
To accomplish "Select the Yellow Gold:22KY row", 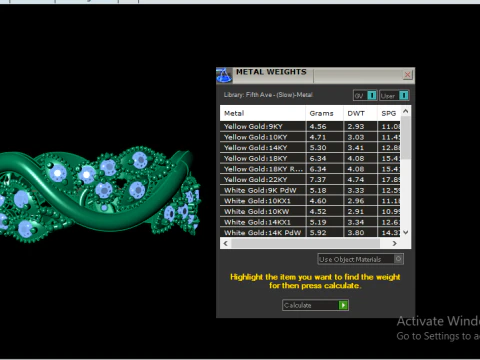I will 310,180.
